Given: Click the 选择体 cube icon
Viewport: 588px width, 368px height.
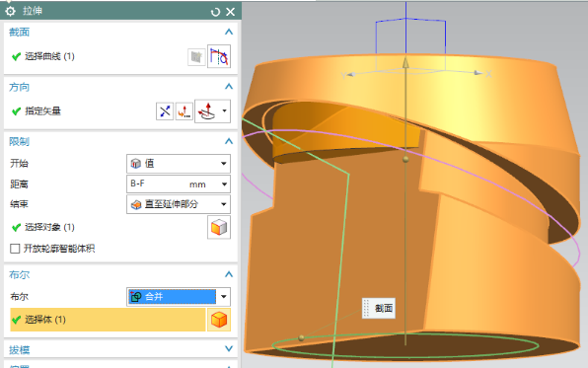Looking at the screenshot, I should pos(219,320).
